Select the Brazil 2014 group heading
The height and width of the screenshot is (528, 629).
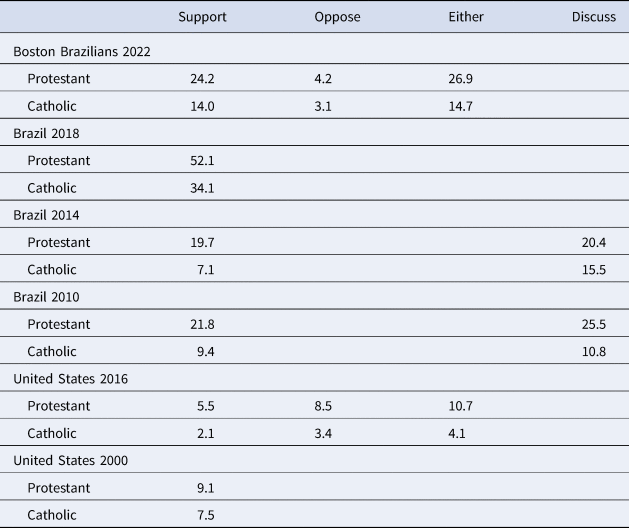[x=46, y=215]
